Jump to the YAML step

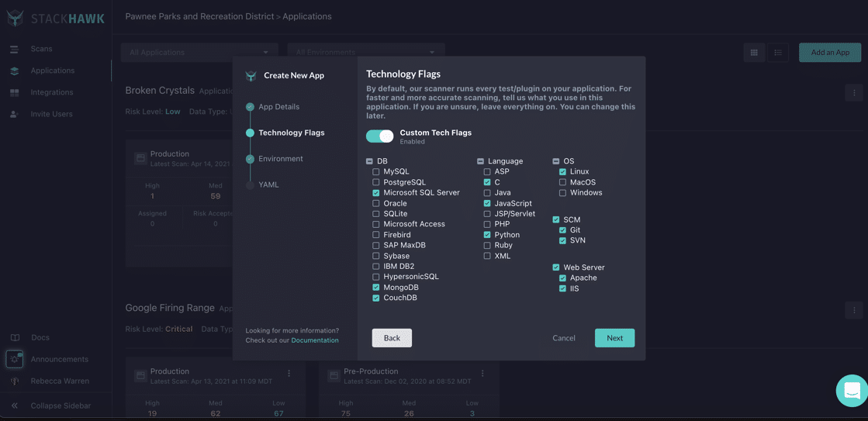click(x=268, y=185)
